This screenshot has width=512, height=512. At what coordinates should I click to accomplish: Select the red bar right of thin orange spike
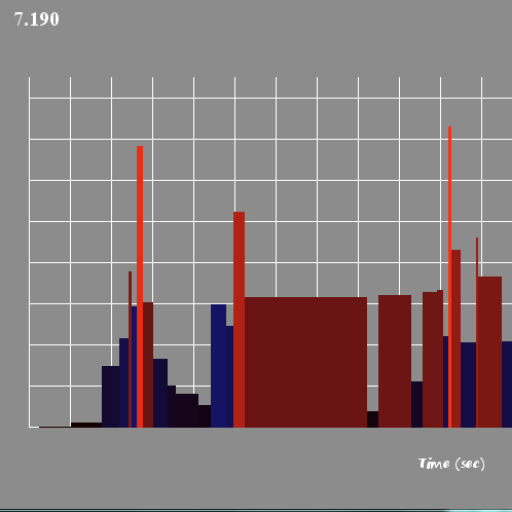(456, 339)
